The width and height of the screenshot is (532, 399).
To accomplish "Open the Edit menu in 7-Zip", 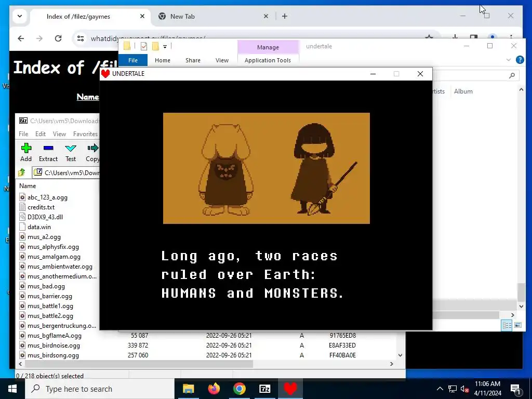I will click(41, 134).
